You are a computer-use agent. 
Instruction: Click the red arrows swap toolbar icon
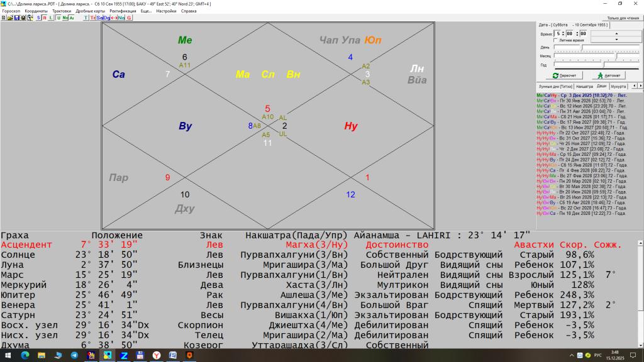pyautogui.click(x=114, y=18)
